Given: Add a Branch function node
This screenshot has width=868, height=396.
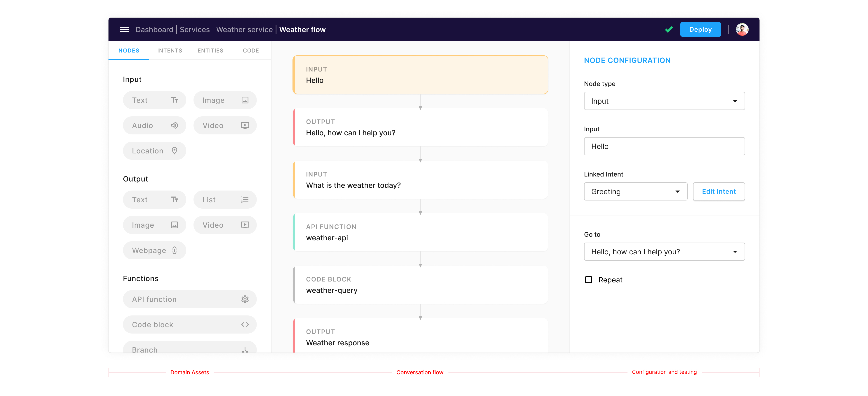Looking at the screenshot, I should coord(190,347).
